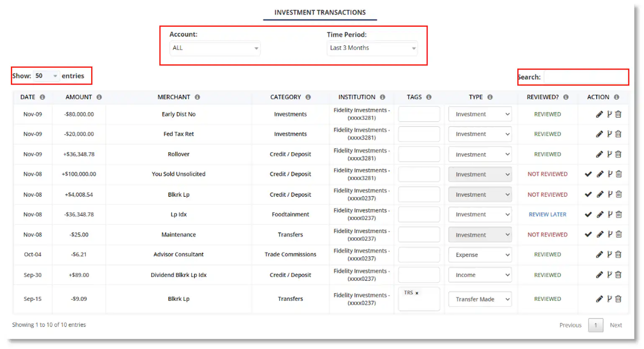Remove the TRS tag with x
644x349 pixels.
tap(417, 293)
